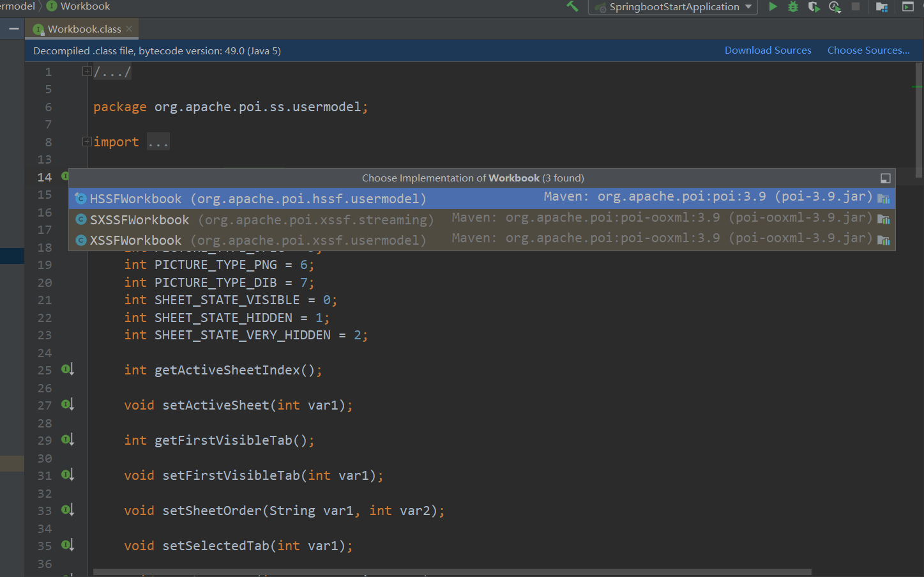Open the SpringbootStartApplication run configuration dropdown

[673, 7]
